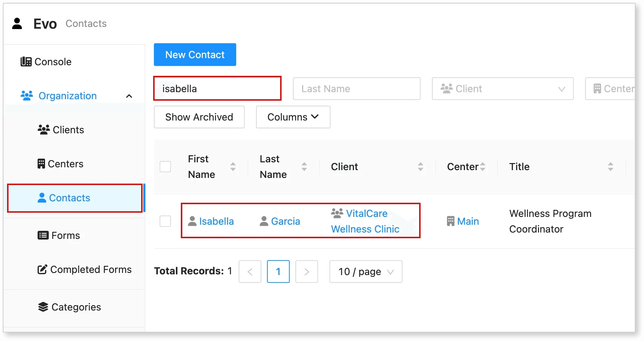Check the Isabella Garcia row checkbox
The image size is (644, 341).
pos(165,221)
